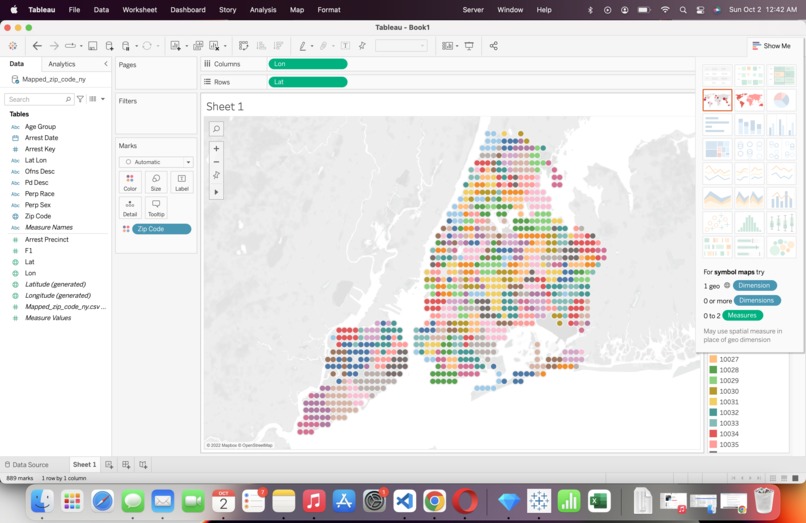
Task: Select the Arrest Date field
Action: (x=41, y=138)
